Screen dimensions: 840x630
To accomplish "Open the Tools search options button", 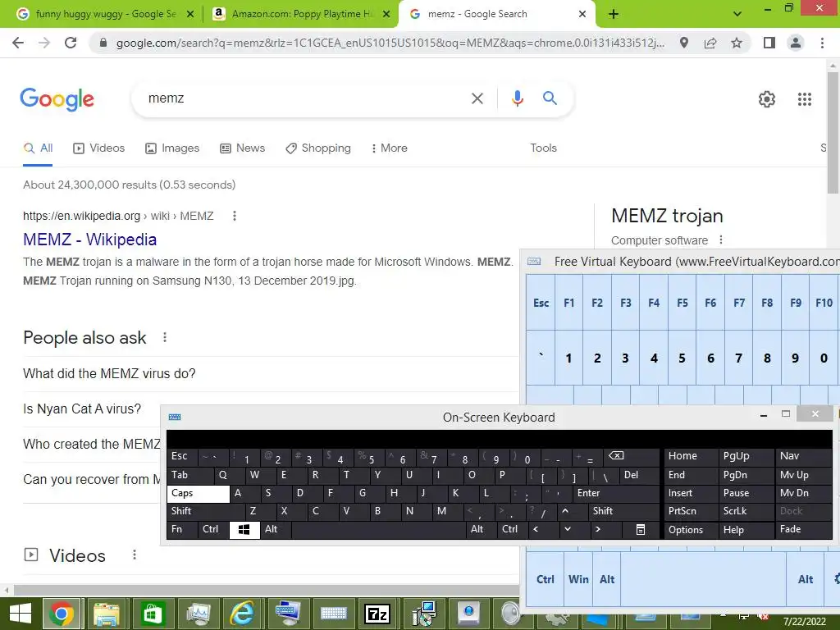I will (x=543, y=148).
